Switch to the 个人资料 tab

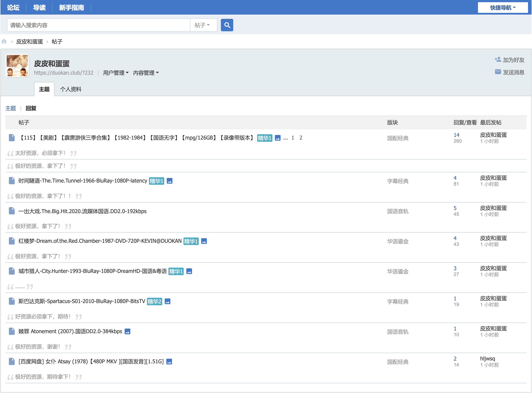coord(71,89)
